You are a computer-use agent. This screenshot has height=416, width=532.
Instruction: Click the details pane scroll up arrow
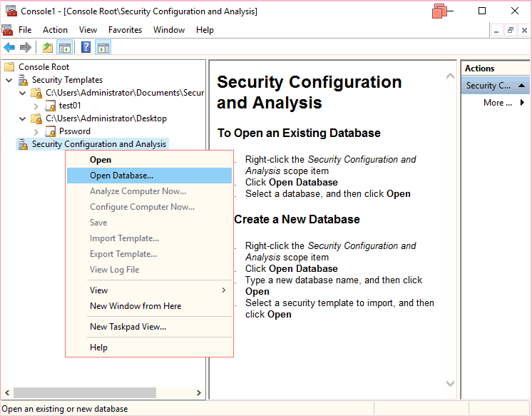(x=450, y=76)
